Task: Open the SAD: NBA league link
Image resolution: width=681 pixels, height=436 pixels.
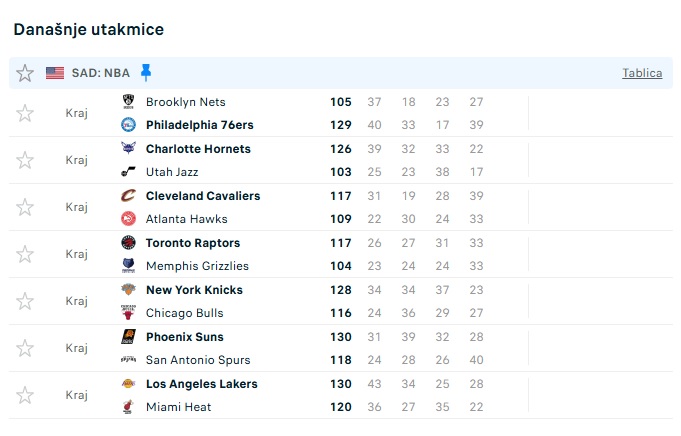Action: (x=101, y=73)
